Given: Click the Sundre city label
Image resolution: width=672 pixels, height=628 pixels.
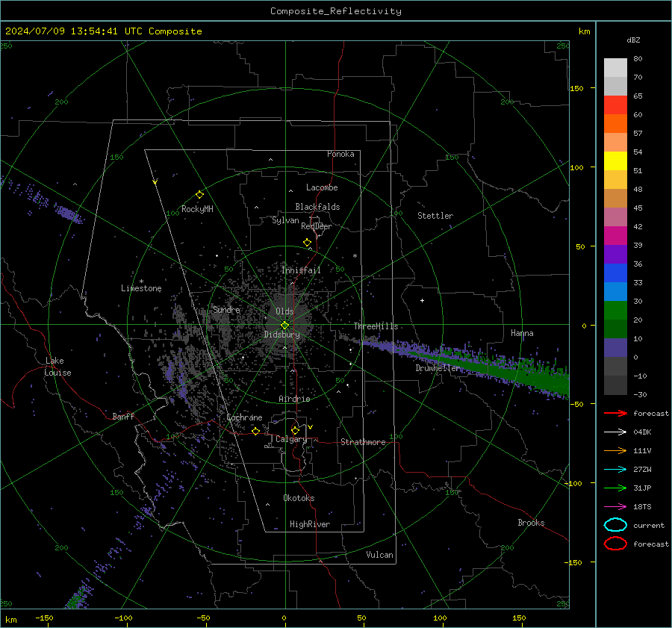Looking at the screenshot, I should click(226, 310).
